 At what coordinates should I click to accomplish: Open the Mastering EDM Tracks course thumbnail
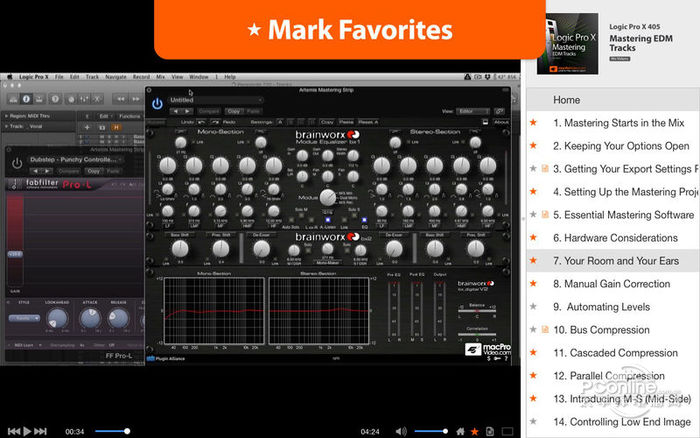click(x=567, y=43)
